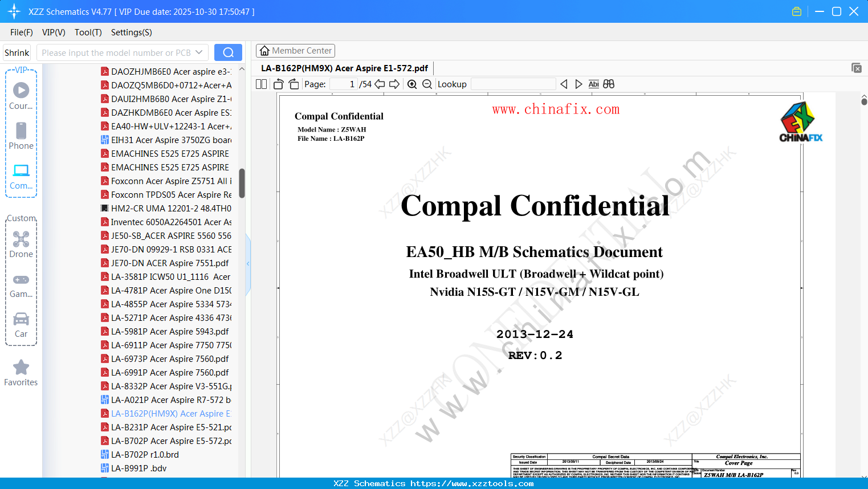
Task: Open HM2-CR UMA 12201-2 file
Action: click(x=166, y=209)
